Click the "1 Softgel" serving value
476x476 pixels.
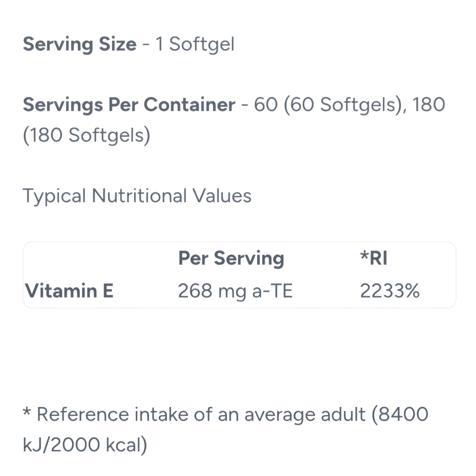point(195,44)
